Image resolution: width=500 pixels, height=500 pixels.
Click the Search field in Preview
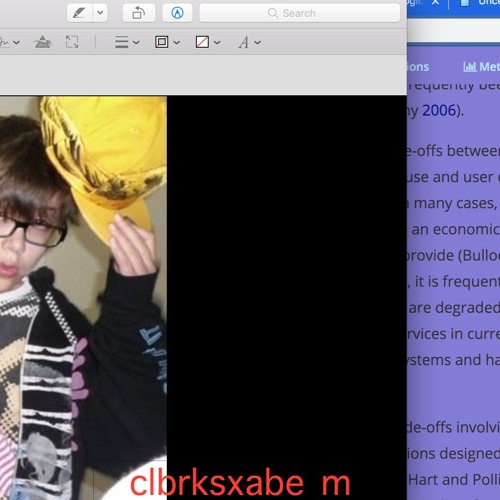[x=300, y=13]
